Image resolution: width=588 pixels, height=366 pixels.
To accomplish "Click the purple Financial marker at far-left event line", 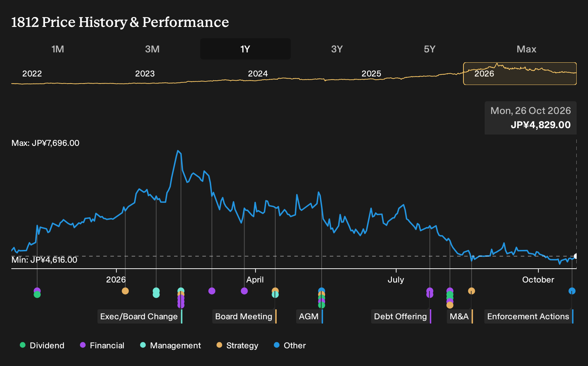I will (37, 290).
